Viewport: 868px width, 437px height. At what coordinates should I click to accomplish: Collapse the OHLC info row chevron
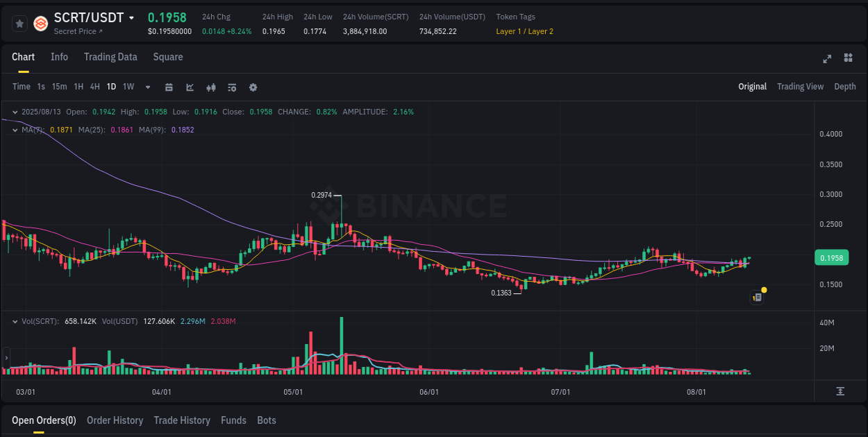click(14, 111)
